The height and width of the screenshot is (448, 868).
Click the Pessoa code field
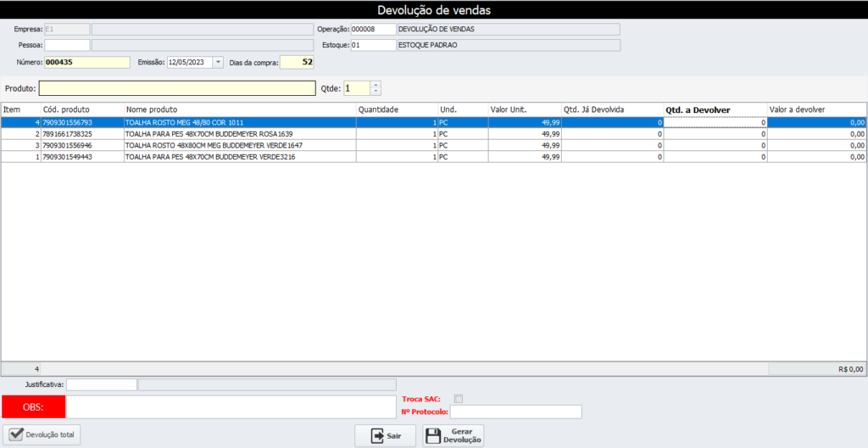click(x=67, y=45)
